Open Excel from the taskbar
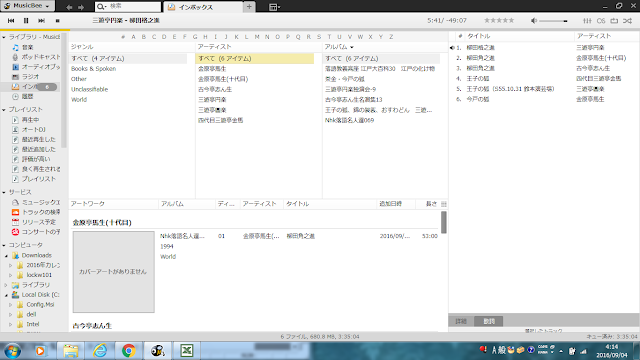 [x=187, y=351]
